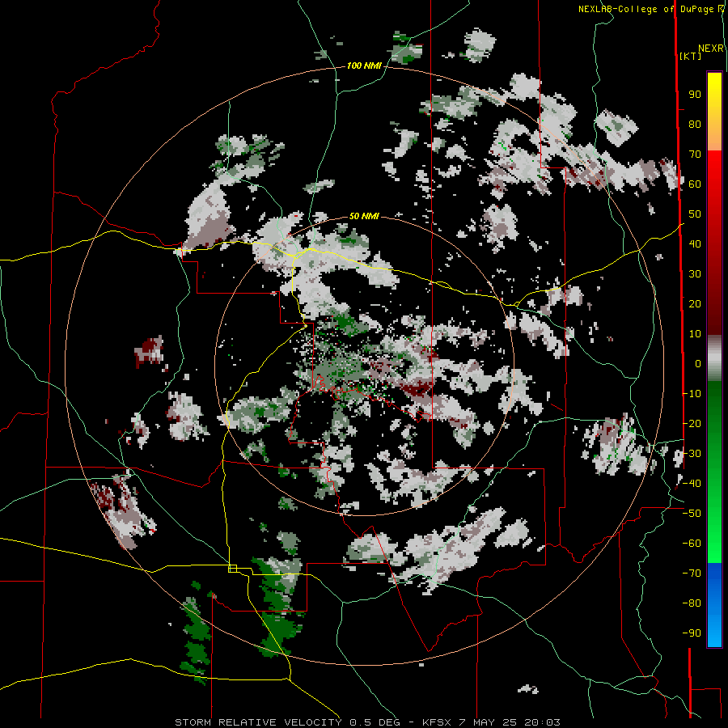Click the yellow segment of the color bar
Screen dimensions: 728x728
coord(714,112)
